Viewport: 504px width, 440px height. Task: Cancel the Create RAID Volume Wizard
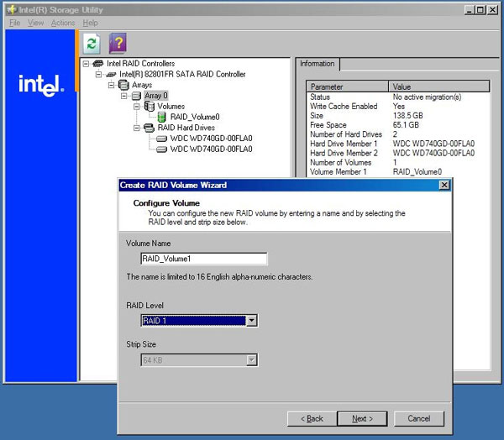419,418
